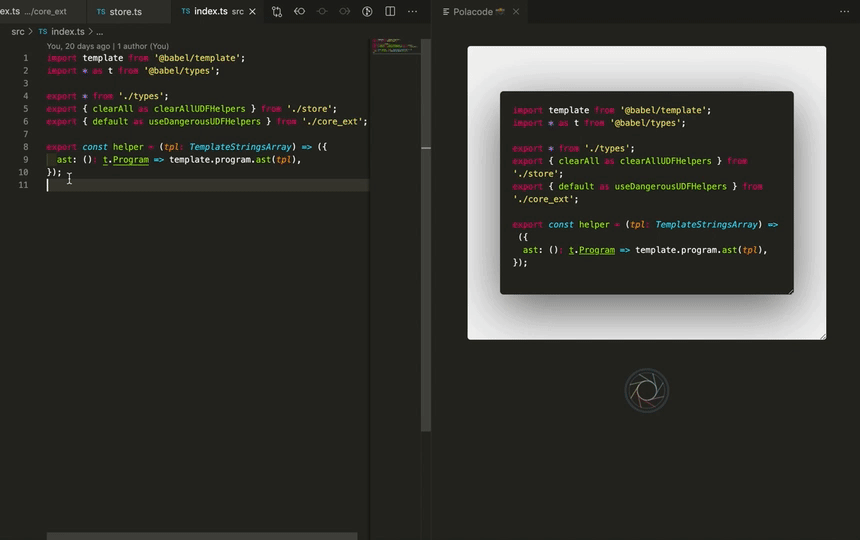Click the src breadcrumb folder
This screenshot has width=860, height=540.
pyautogui.click(x=18, y=32)
